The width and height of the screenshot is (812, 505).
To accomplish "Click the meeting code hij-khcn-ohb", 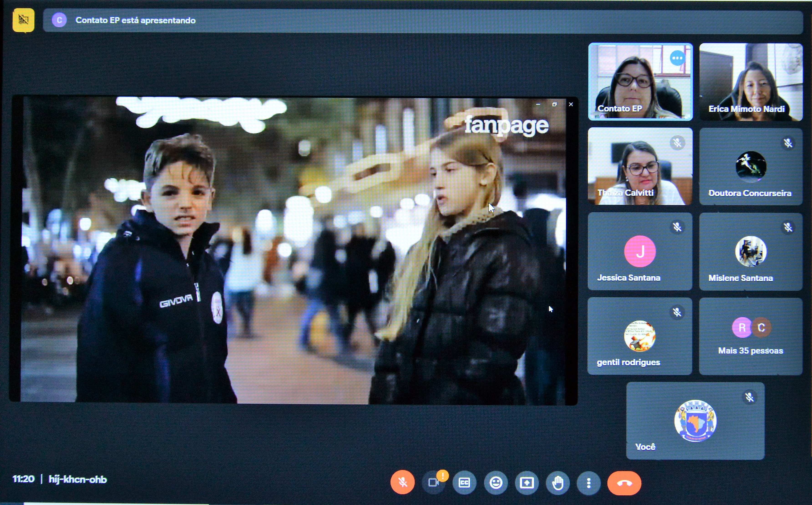I will point(78,479).
